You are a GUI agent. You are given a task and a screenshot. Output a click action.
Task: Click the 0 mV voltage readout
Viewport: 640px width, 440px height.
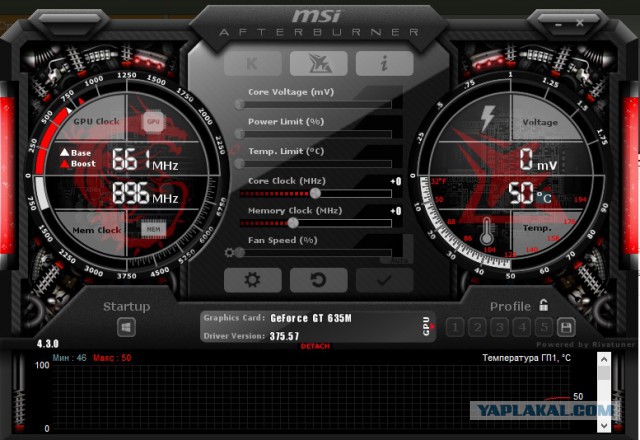coord(538,160)
